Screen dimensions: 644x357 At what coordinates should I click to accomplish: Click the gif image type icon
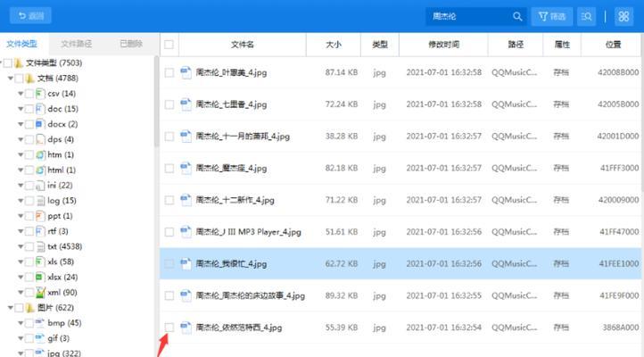40,338
